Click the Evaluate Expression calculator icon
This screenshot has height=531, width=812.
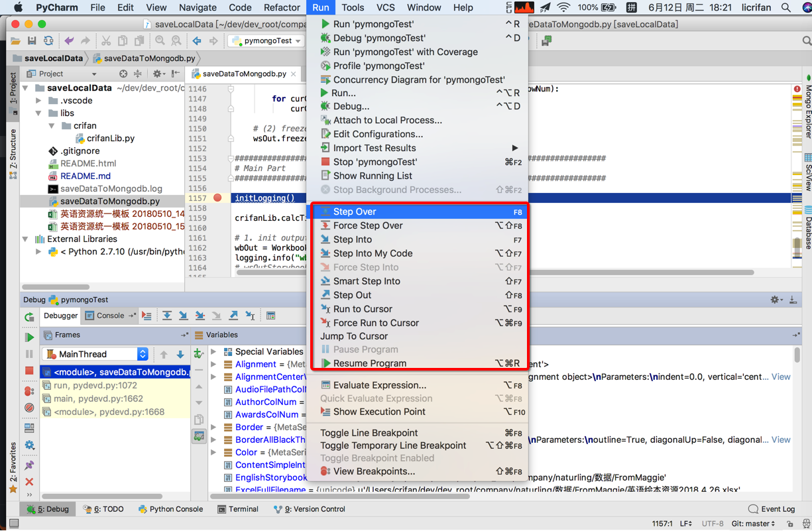[270, 315]
